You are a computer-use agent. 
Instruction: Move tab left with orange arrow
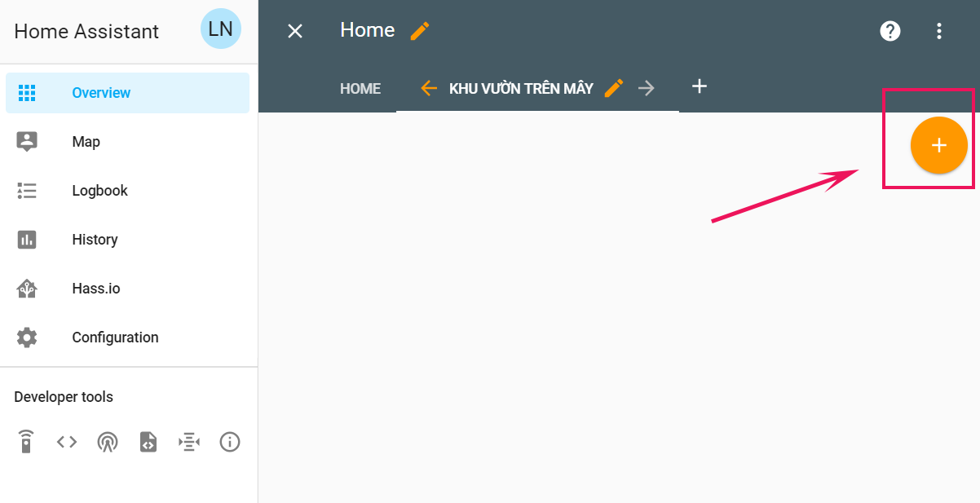tap(429, 88)
